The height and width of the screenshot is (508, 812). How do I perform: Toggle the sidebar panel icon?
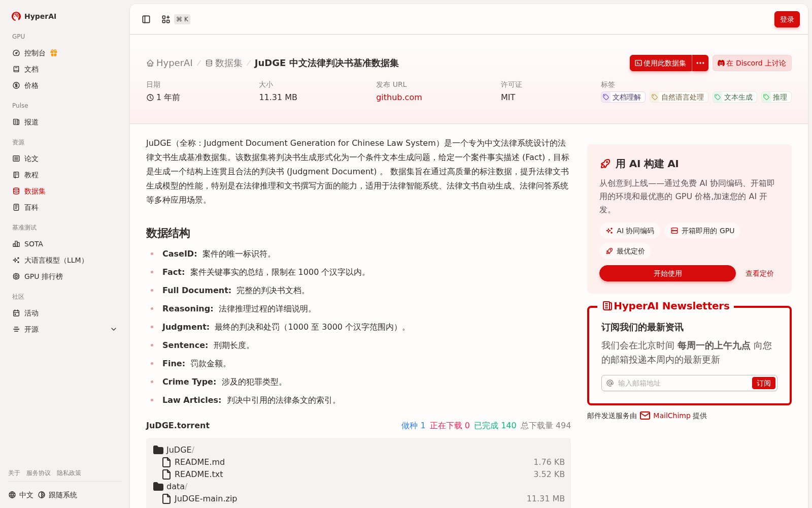tap(146, 19)
